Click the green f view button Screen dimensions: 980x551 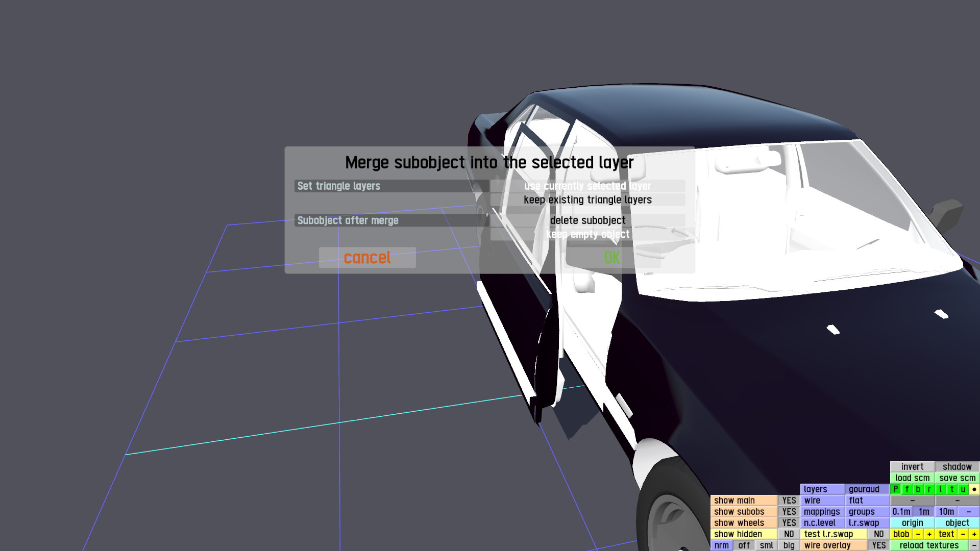coord(907,489)
